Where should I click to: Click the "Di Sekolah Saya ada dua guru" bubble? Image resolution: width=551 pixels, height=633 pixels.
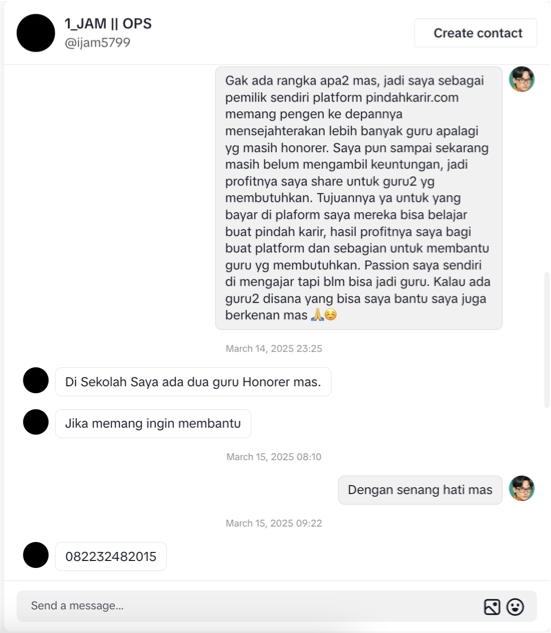pyautogui.click(x=193, y=382)
